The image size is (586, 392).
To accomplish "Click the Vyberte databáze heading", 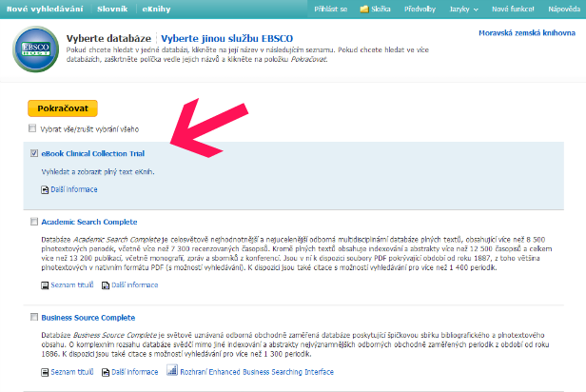I will (108, 38).
